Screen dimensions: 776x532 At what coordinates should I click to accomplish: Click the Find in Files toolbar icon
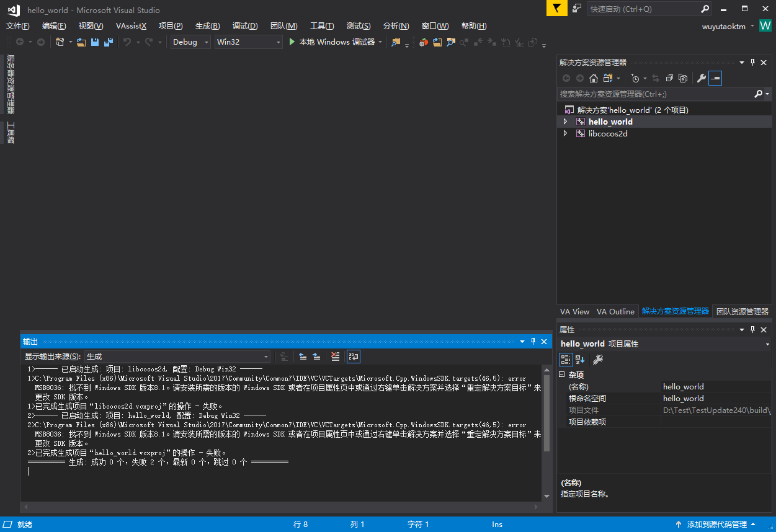pos(396,42)
